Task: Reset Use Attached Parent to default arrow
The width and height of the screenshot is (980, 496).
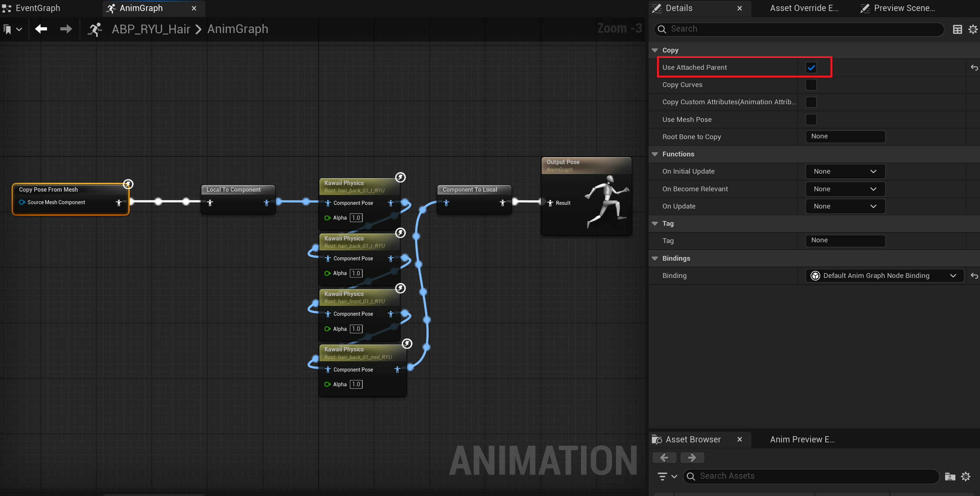Action: coord(974,68)
